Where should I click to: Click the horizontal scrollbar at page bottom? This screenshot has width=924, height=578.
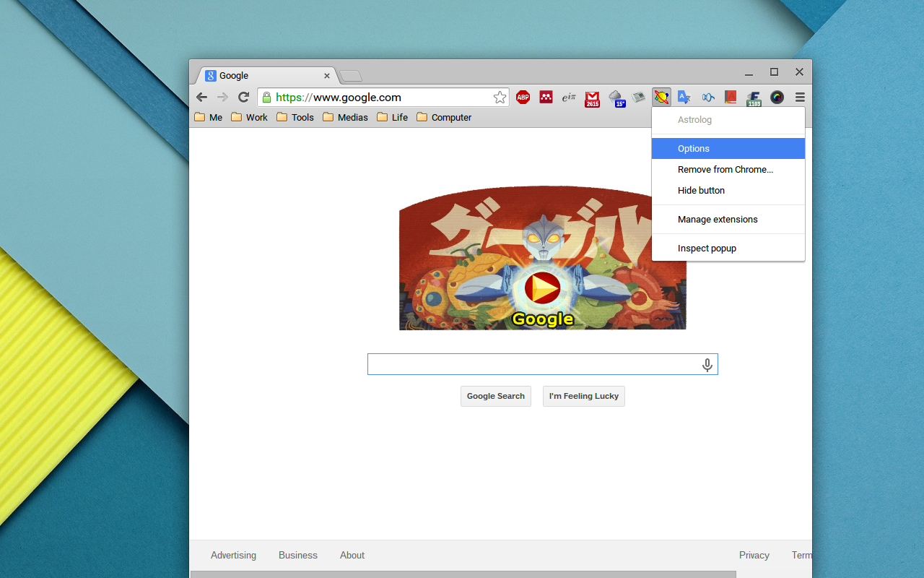[x=463, y=574]
